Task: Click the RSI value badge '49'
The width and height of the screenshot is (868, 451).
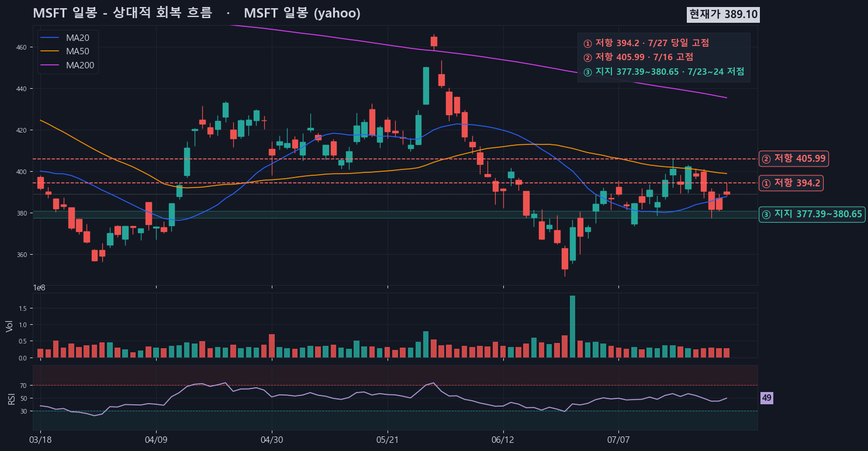Action: click(x=767, y=398)
